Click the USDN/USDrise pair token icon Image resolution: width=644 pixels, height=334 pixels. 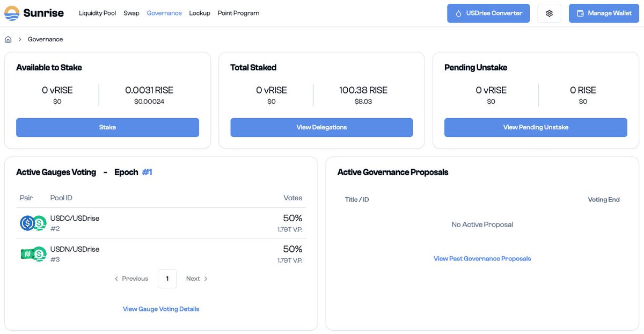[x=33, y=254]
